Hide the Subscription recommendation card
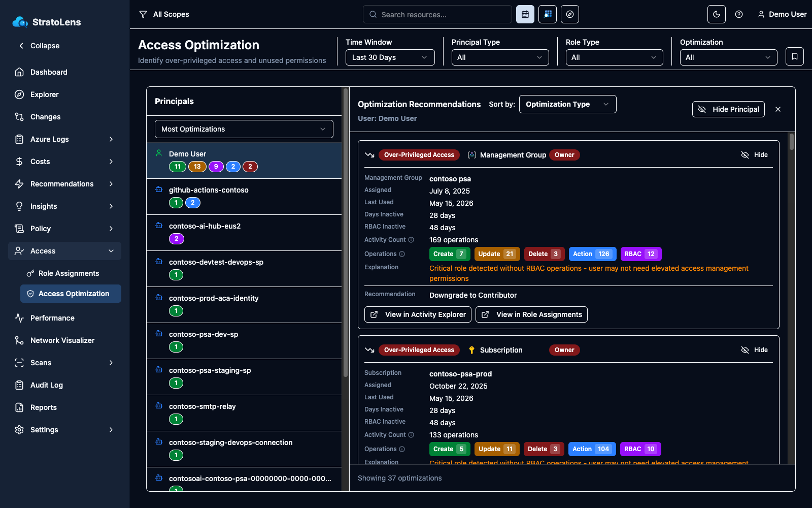 [755, 350]
